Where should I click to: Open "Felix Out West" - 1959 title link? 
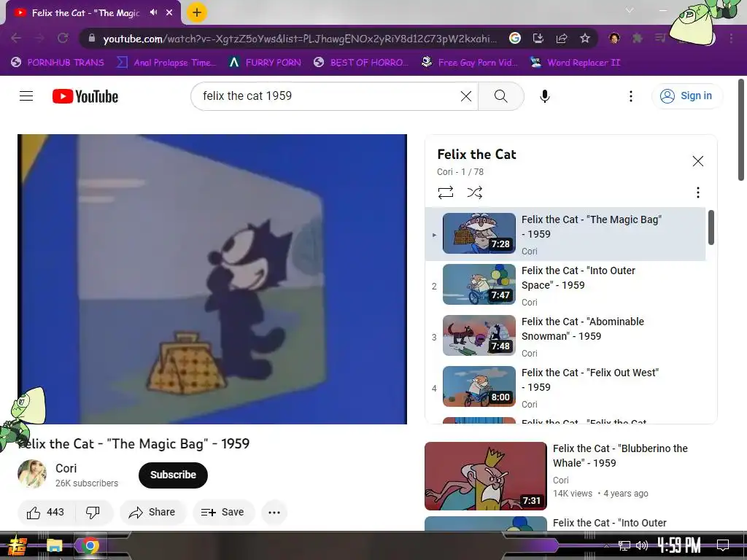[589, 380]
